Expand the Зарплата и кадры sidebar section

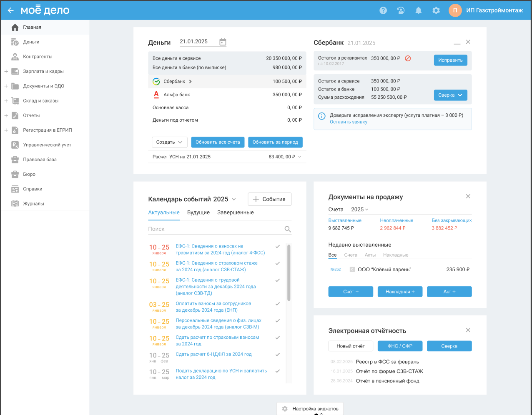6,72
